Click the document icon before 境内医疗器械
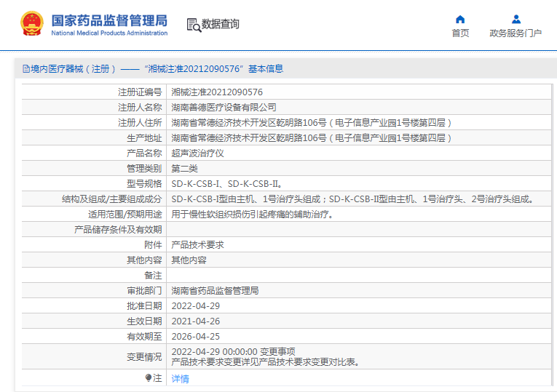The width and height of the screenshot is (557, 392). pos(25,69)
